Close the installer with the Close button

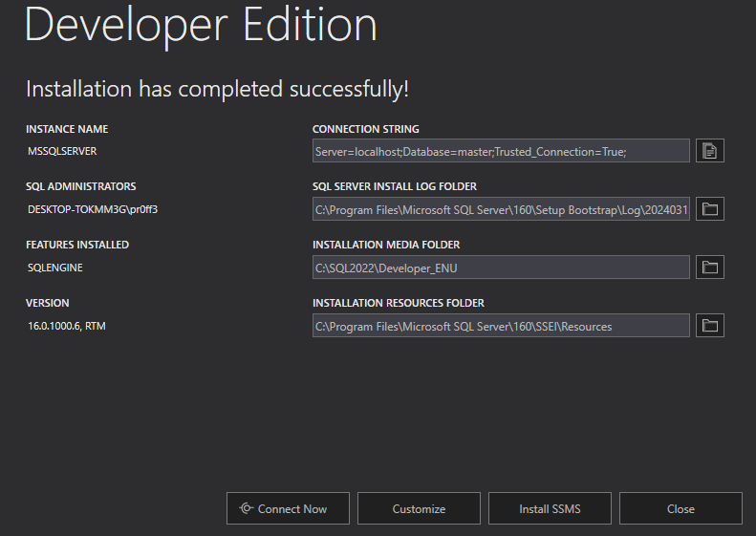coord(680,508)
